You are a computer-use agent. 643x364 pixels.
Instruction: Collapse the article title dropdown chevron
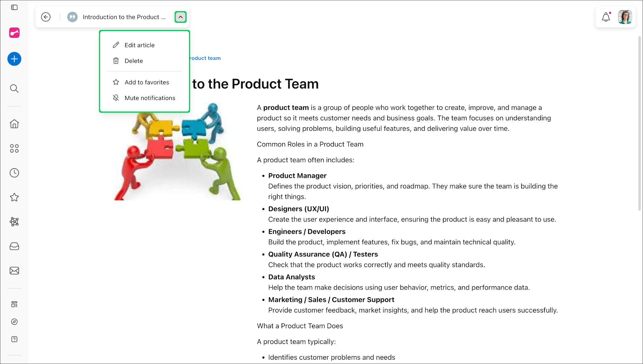pos(180,17)
